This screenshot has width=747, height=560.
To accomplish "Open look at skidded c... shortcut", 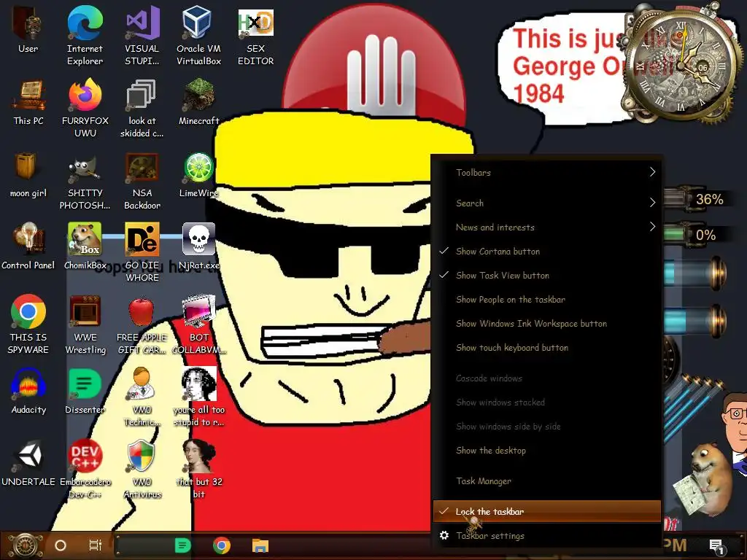I will pos(142,108).
